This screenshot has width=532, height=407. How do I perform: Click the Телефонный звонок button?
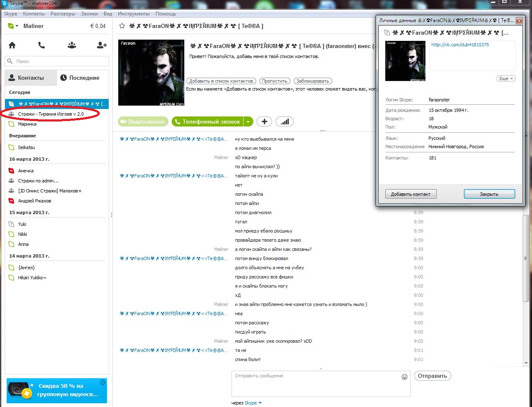click(x=208, y=121)
